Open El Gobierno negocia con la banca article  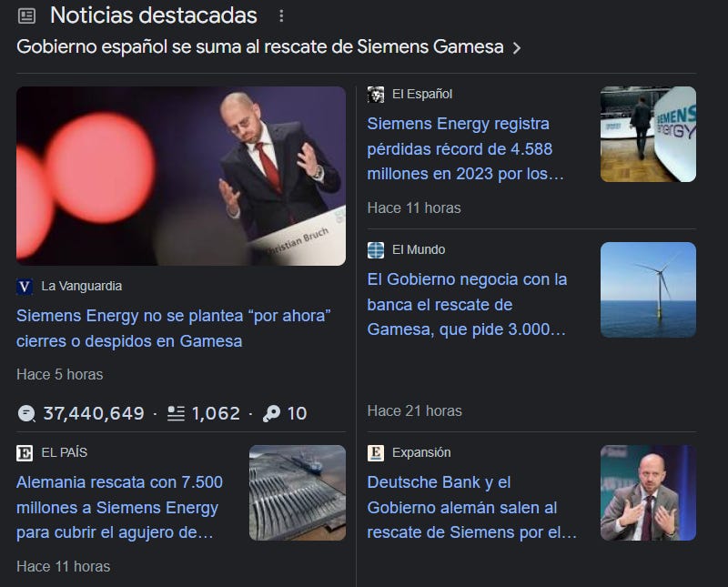pos(467,305)
